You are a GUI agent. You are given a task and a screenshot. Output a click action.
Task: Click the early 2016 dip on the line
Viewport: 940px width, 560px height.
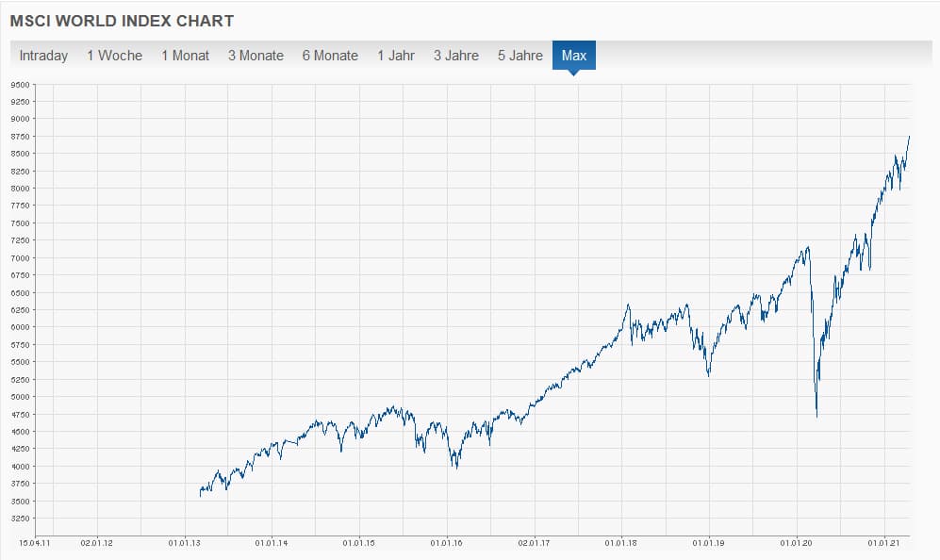456,467
